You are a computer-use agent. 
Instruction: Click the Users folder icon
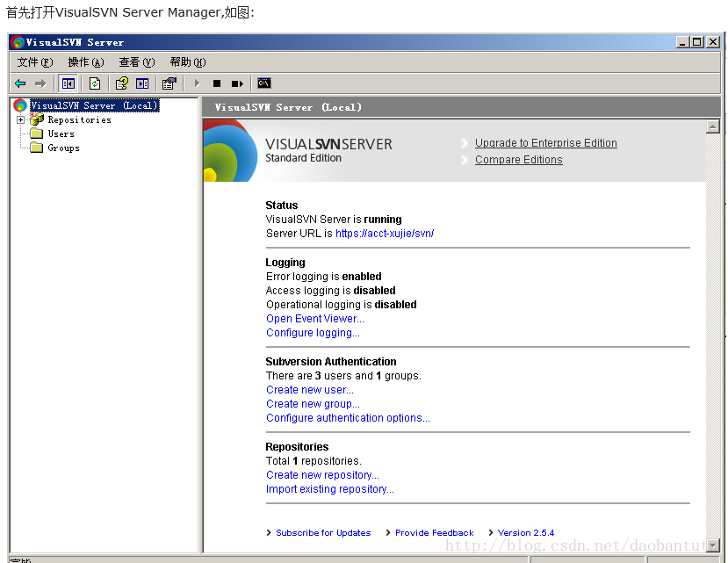(37, 134)
